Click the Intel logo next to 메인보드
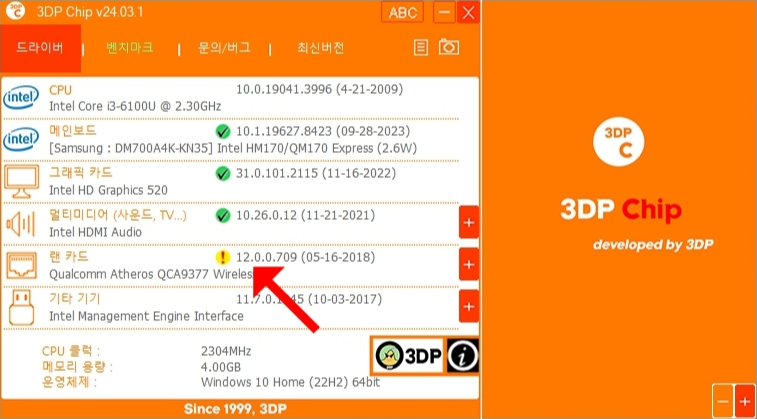 click(x=21, y=140)
